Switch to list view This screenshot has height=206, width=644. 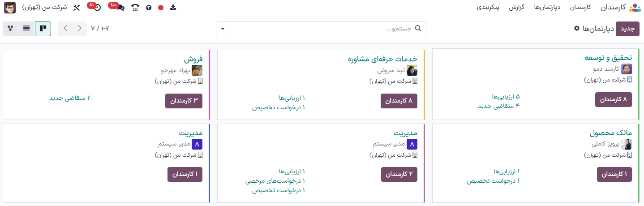[27, 29]
